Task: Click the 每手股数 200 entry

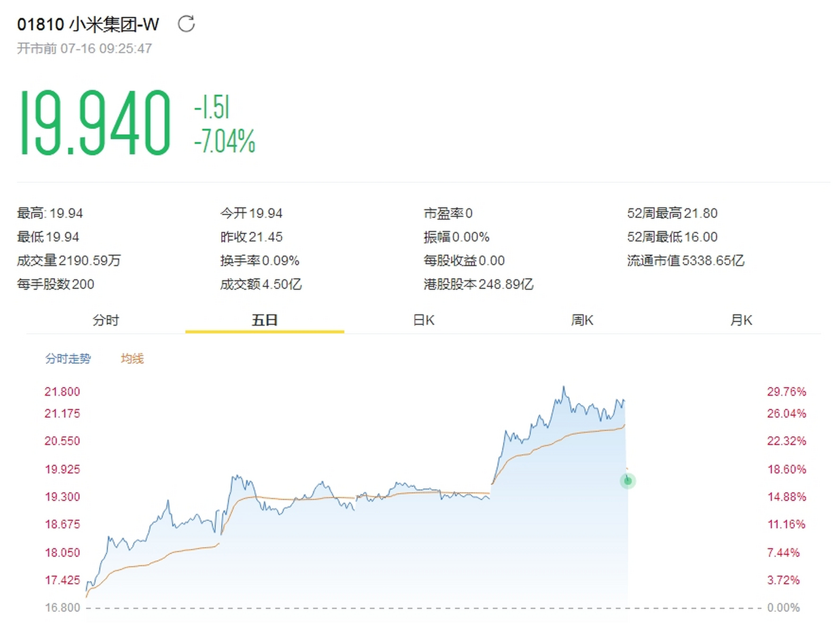Action: click(x=55, y=284)
